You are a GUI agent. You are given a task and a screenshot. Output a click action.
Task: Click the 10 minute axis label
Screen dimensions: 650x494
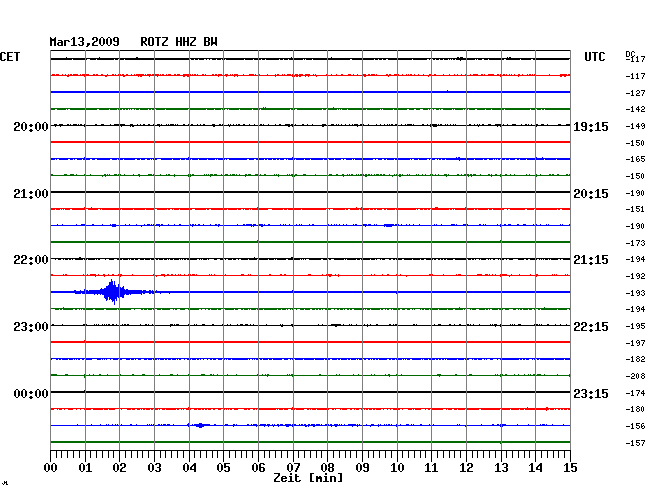397,467
